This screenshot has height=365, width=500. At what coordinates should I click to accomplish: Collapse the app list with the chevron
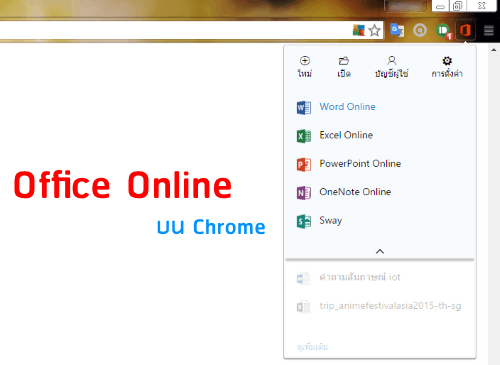coord(380,251)
